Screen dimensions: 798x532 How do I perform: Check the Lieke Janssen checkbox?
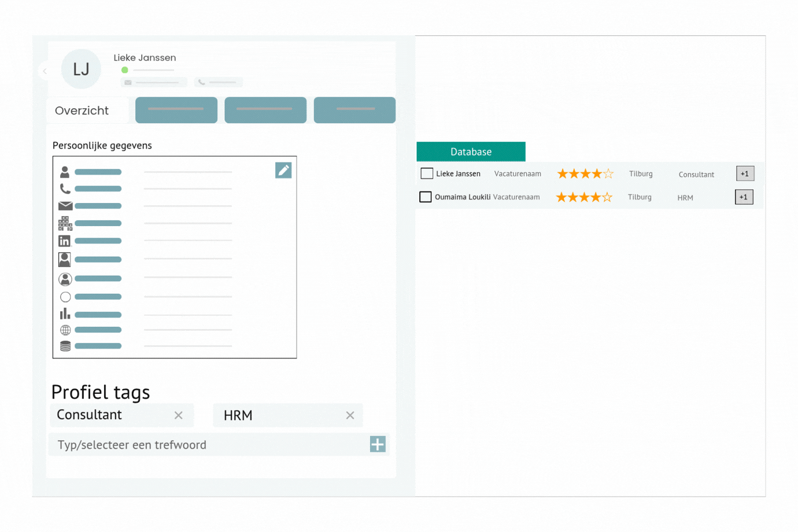pos(427,173)
